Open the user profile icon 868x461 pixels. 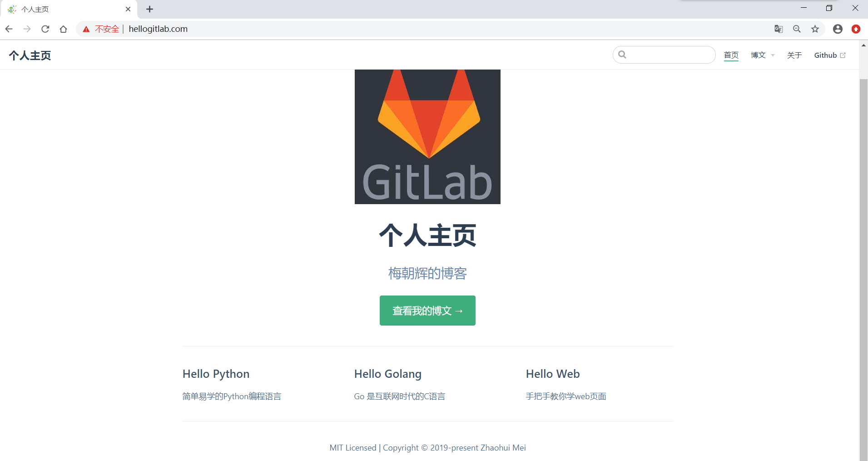pyautogui.click(x=838, y=29)
